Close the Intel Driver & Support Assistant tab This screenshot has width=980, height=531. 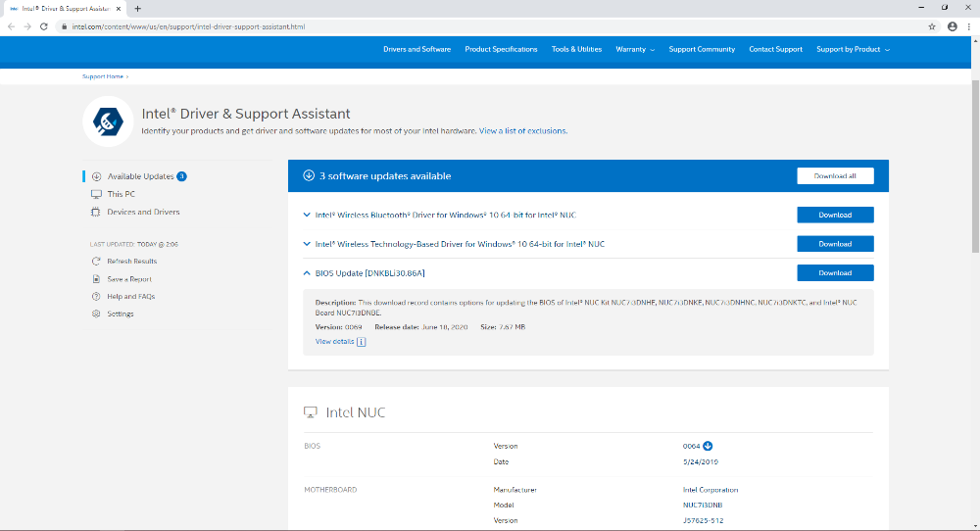click(x=119, y=9)
